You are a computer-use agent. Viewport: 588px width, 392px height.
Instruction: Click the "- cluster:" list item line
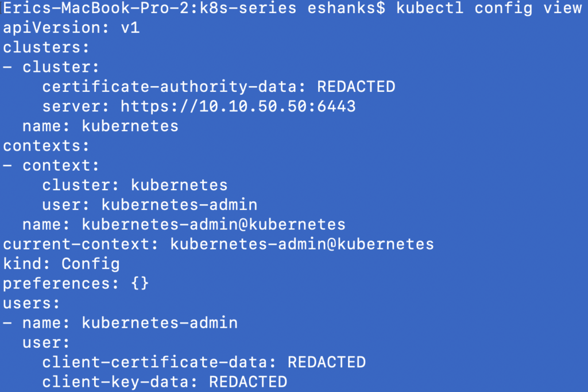(51, 67)
